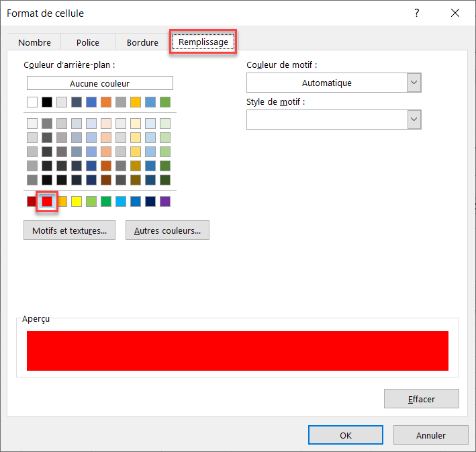
Task: Select the dark gold shade above darkest olive-brown
Action: 136,166
